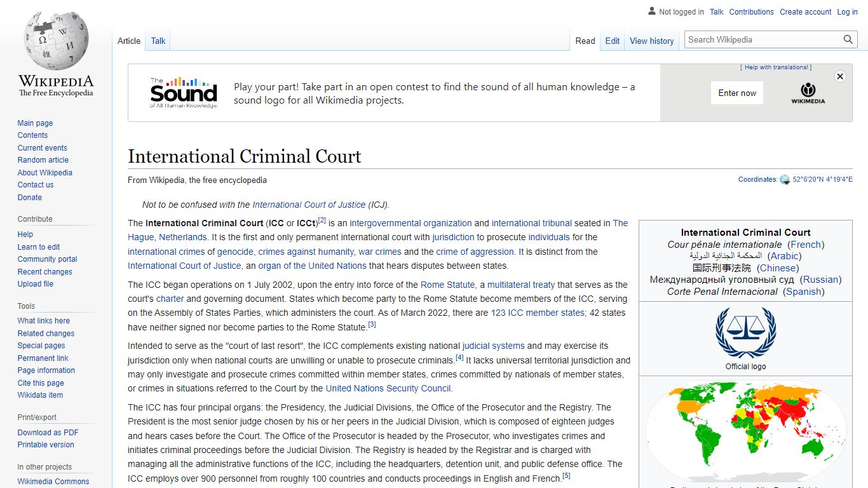Open United Nations Security Council link
The height and width of the screenshot is (488, 868).
tap(388, 388)
